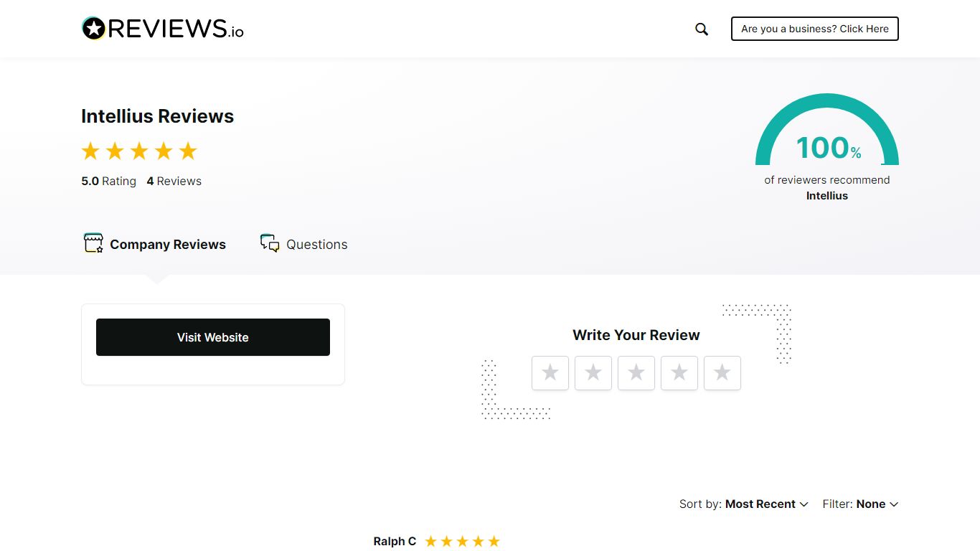Screen dimensions: 980x551
Task: Click the Write Your Review heading
Action: click(636, 335)
